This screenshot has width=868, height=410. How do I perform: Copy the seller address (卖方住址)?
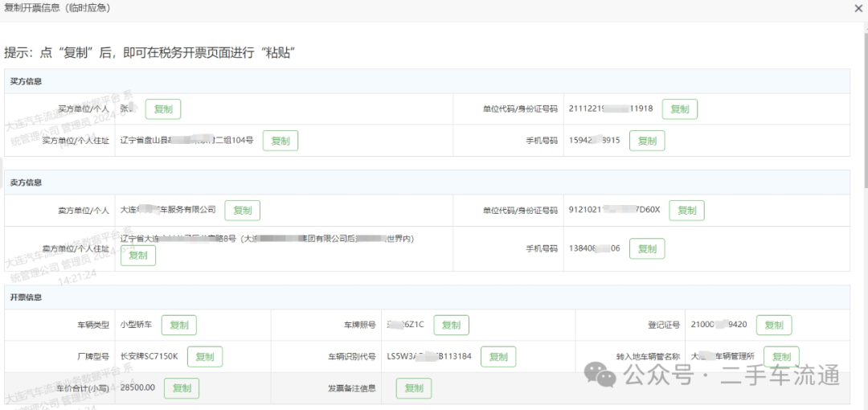click(x=138, y=256)
